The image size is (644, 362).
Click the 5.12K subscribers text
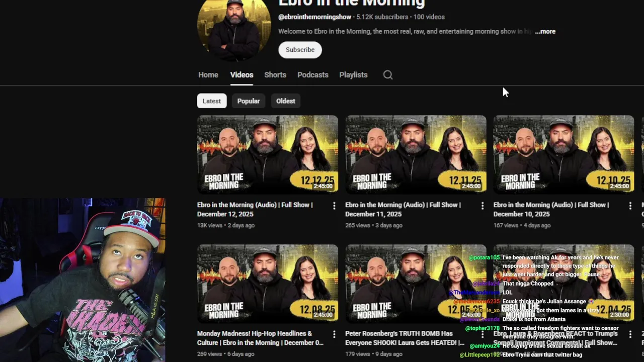(x=382, y=17)
